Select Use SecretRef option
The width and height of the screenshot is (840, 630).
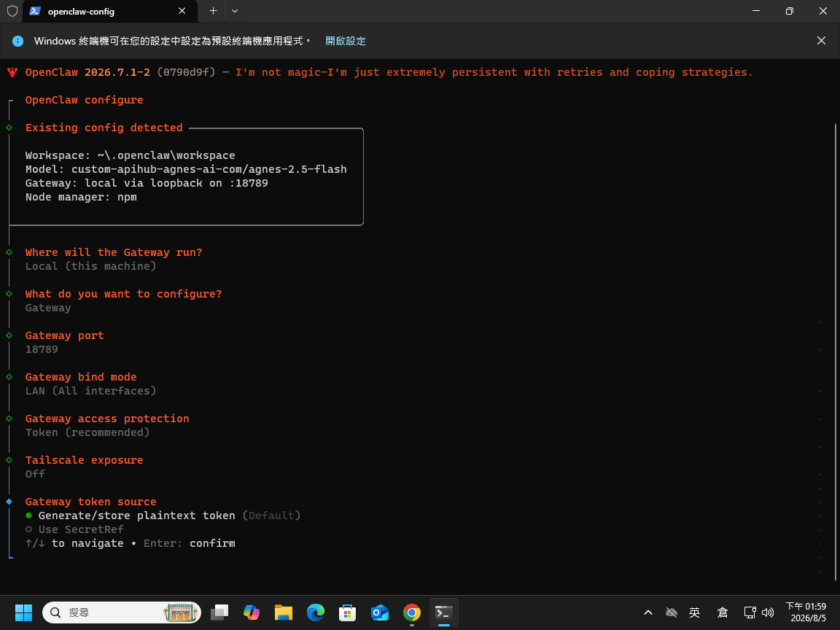point(74,529)
